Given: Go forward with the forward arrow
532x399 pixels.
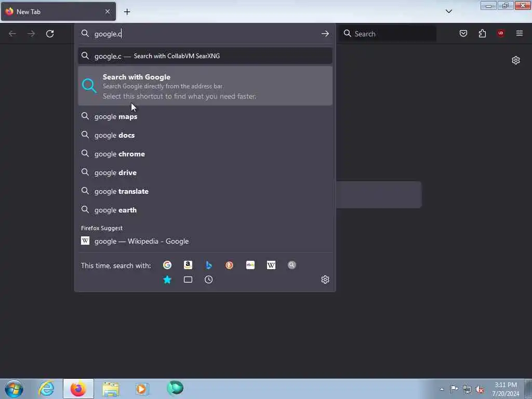Looking at the screenshot, I should click(31, 34).
